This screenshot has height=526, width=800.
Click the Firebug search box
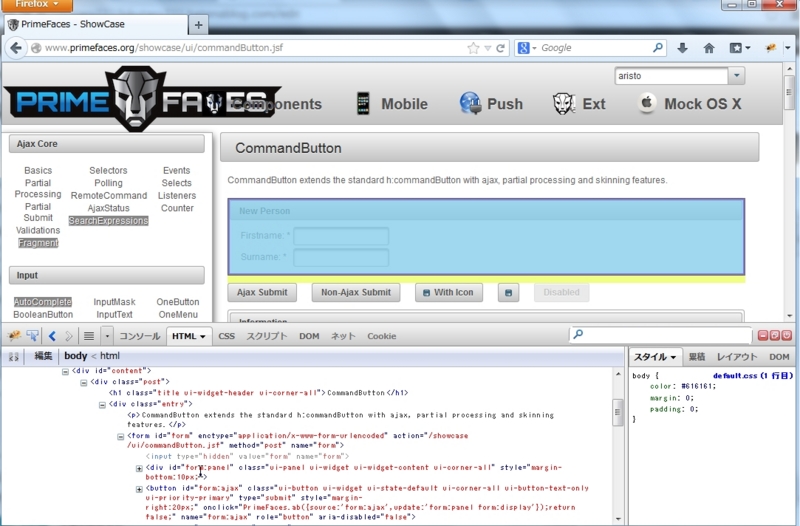661,335
